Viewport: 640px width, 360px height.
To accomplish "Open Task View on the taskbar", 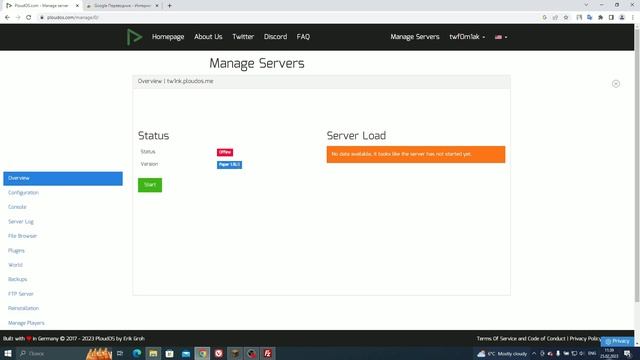I will pyautogui.click(x=120, y=353).
